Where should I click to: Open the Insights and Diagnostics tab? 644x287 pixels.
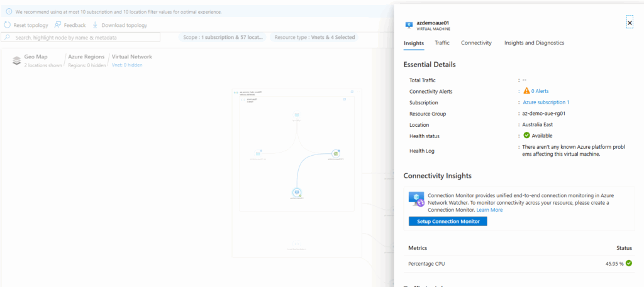coord(534,43)
